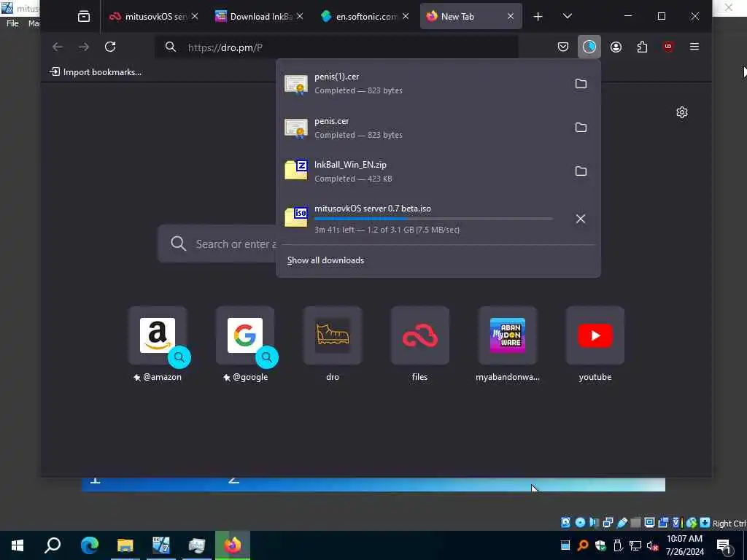Screen dimensions: 747x560
Task: Toggle the downloads panel button
Action: pyautogui.click(x=589, y=47)
